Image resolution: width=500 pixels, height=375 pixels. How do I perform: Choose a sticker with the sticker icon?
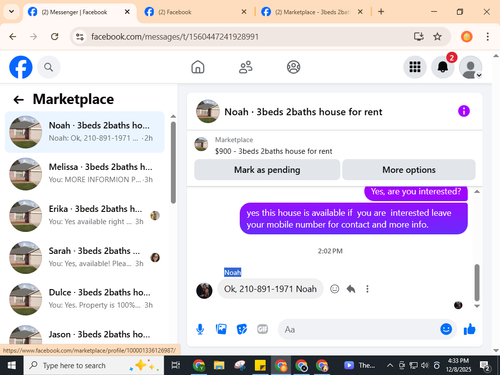(242, 329)
